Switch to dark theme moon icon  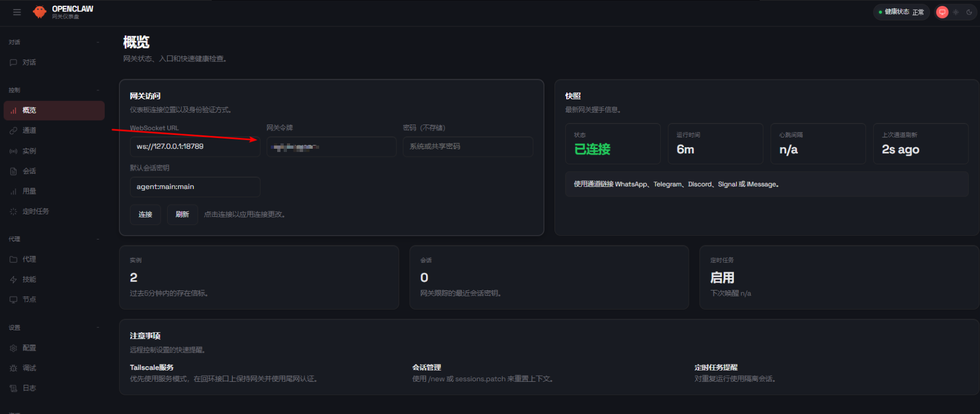coord(969,12)
